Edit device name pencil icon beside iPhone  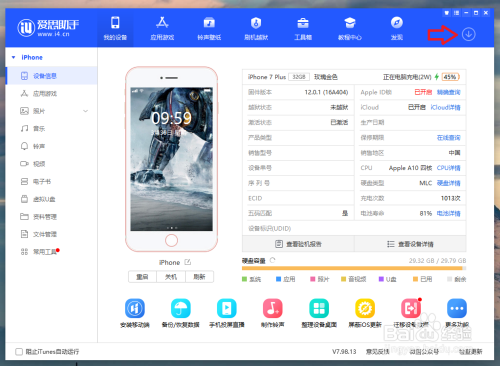(188, 262)
